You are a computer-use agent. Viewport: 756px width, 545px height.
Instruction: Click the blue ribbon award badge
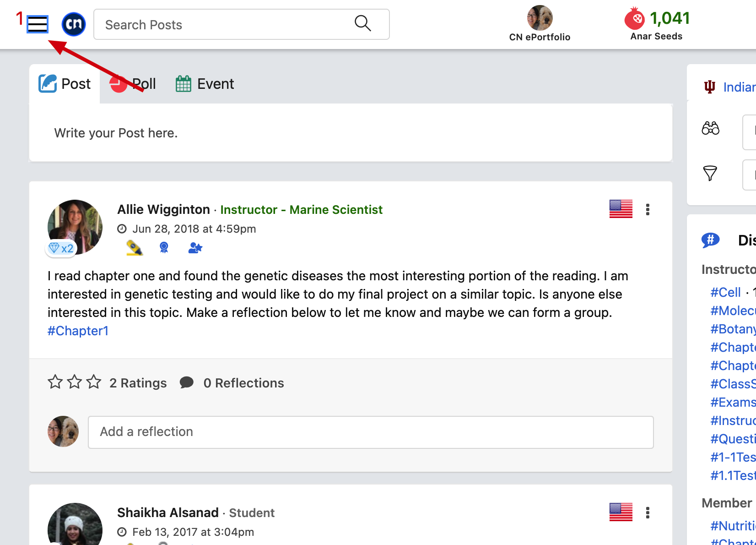tap(164, 248)
